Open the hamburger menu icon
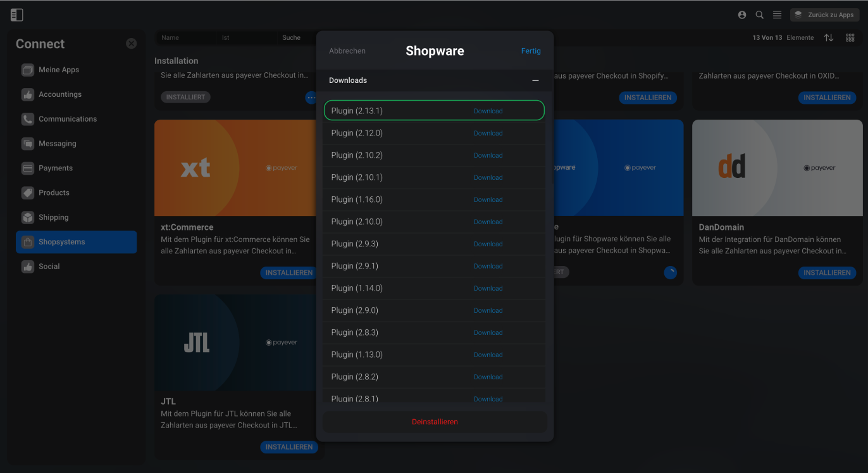Image resolution: width=868 pixels, height=473 pixels. click(778, 15)
